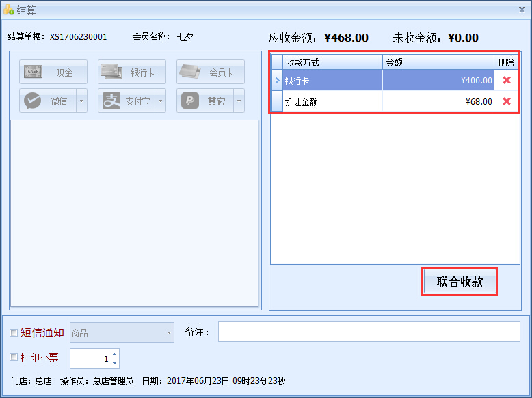Remove the 折让金额 row with red X

(507, 101)
